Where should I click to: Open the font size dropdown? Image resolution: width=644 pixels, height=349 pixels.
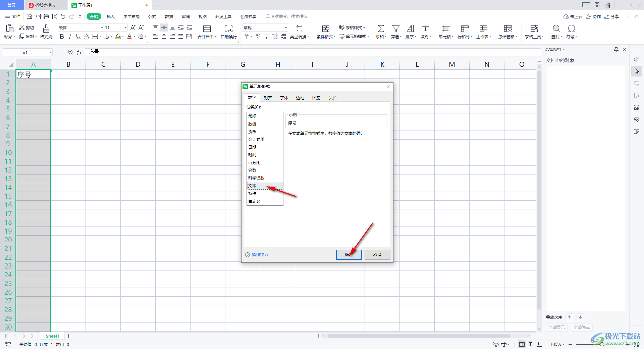pos(125,28)
